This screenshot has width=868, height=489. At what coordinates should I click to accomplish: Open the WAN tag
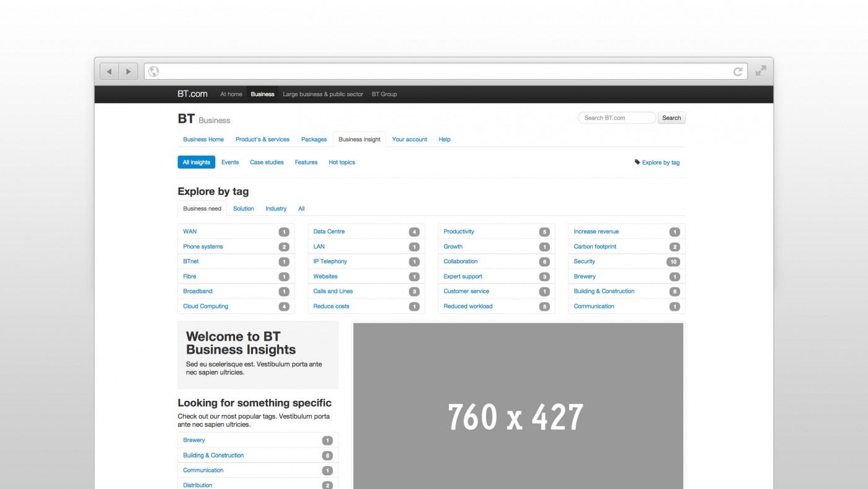click(x=190, y=231)
